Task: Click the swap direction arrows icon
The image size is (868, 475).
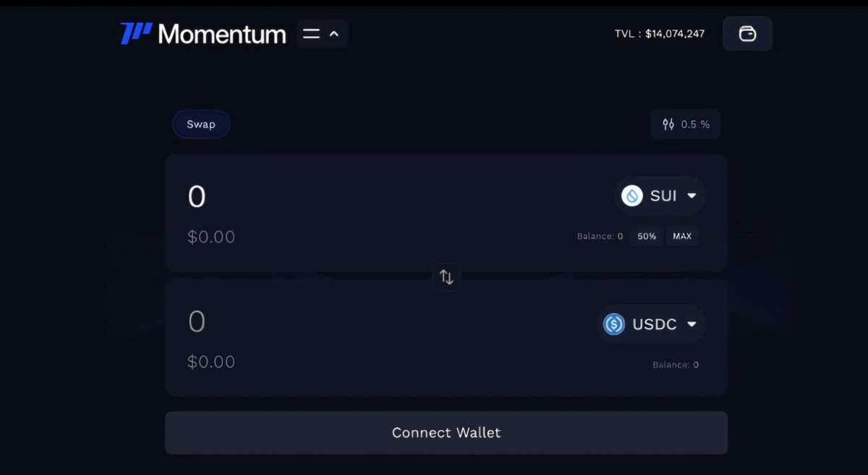Action: click(446, 277)
